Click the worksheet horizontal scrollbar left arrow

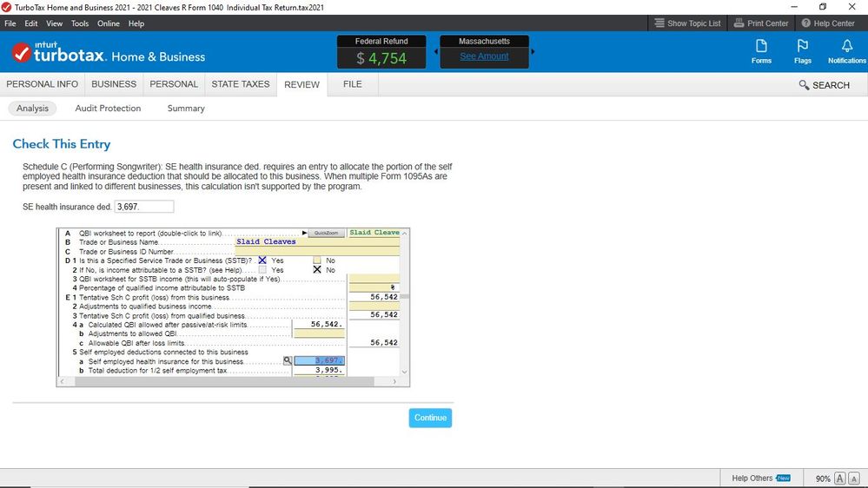click(x=62, y=381)
